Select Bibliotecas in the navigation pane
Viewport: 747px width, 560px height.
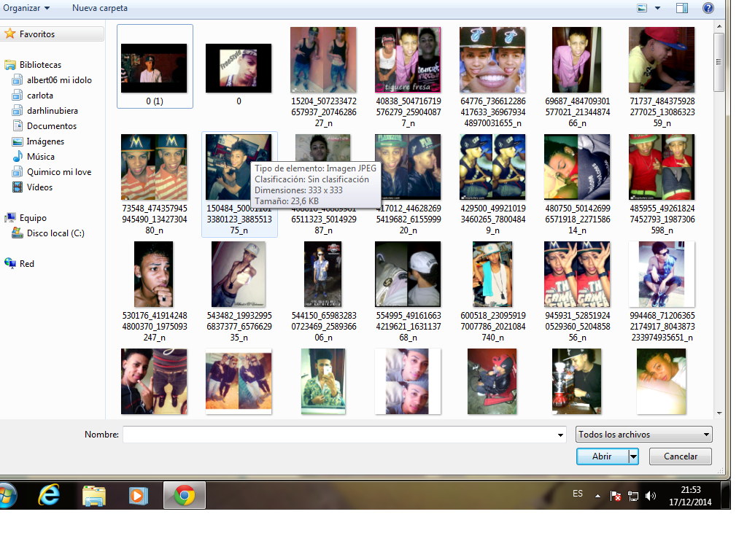pos(40,65)
